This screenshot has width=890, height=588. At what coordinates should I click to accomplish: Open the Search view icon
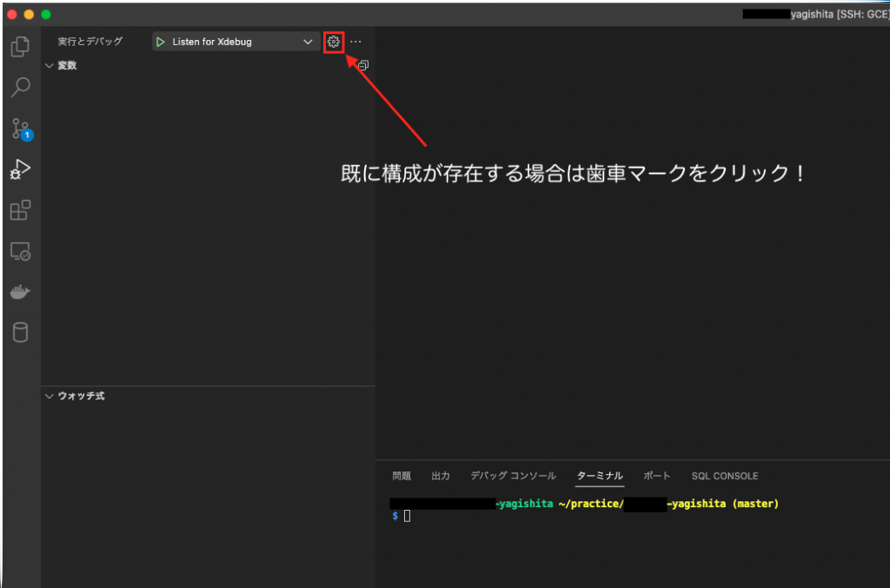[20, 88]
